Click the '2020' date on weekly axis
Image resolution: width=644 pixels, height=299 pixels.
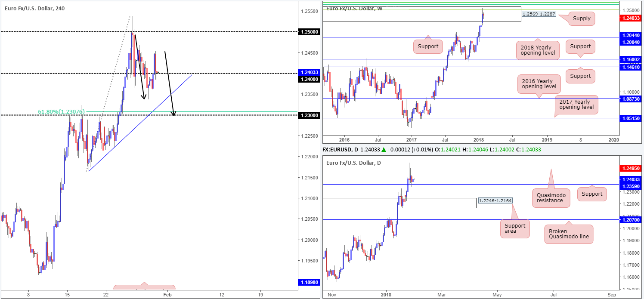coord(614,140)
